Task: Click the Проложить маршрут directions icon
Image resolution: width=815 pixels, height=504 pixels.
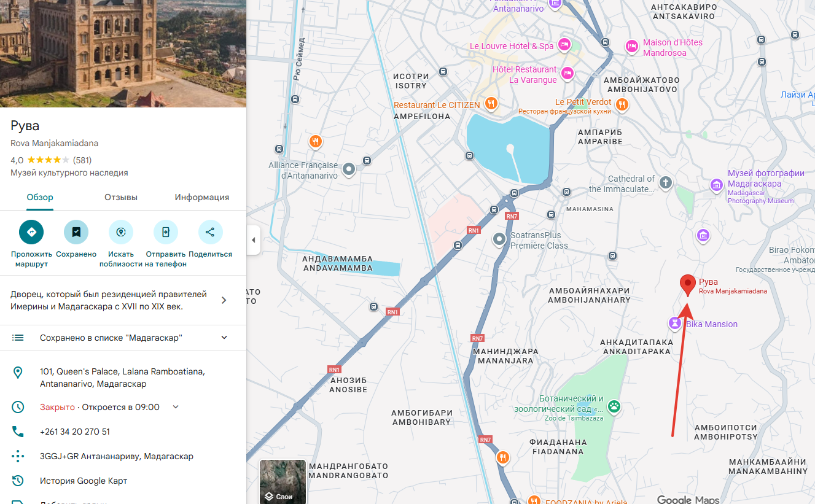Action: pos(31,232)
